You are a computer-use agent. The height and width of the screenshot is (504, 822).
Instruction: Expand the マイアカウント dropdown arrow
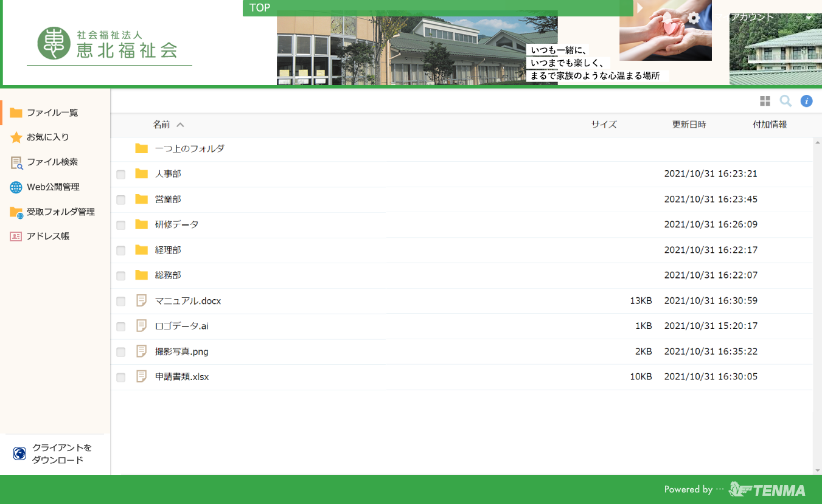pyautogui.click(x=809, y=18)
